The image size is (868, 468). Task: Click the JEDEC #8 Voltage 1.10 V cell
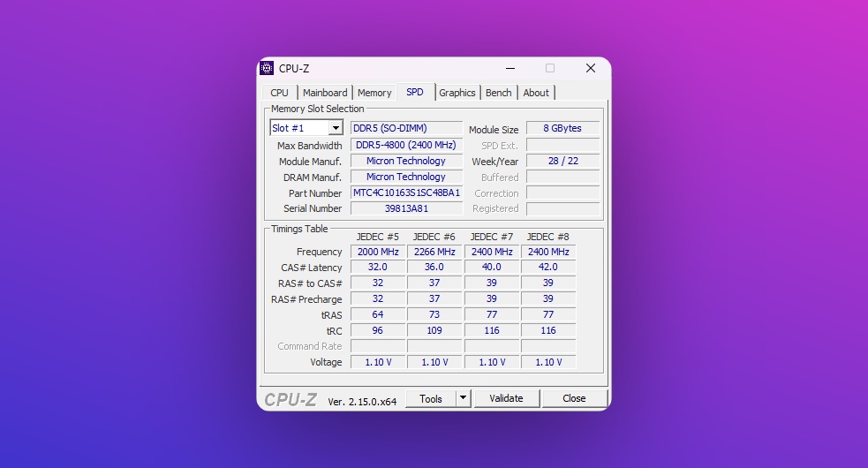(x=548, y=362)
